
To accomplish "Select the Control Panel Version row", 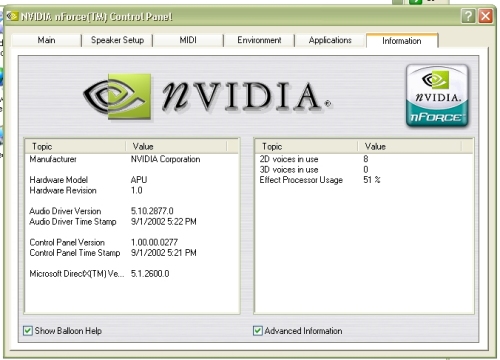I will (x=132, y=242).
